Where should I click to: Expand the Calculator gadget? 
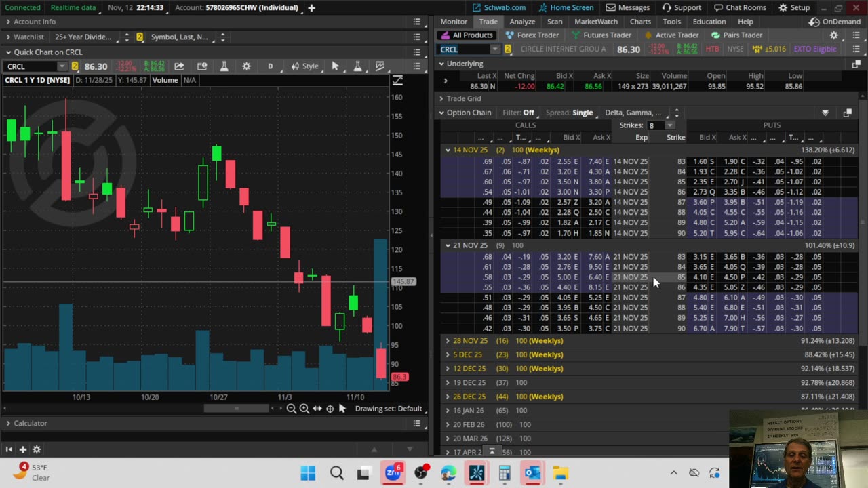click(x=8, y=423)
